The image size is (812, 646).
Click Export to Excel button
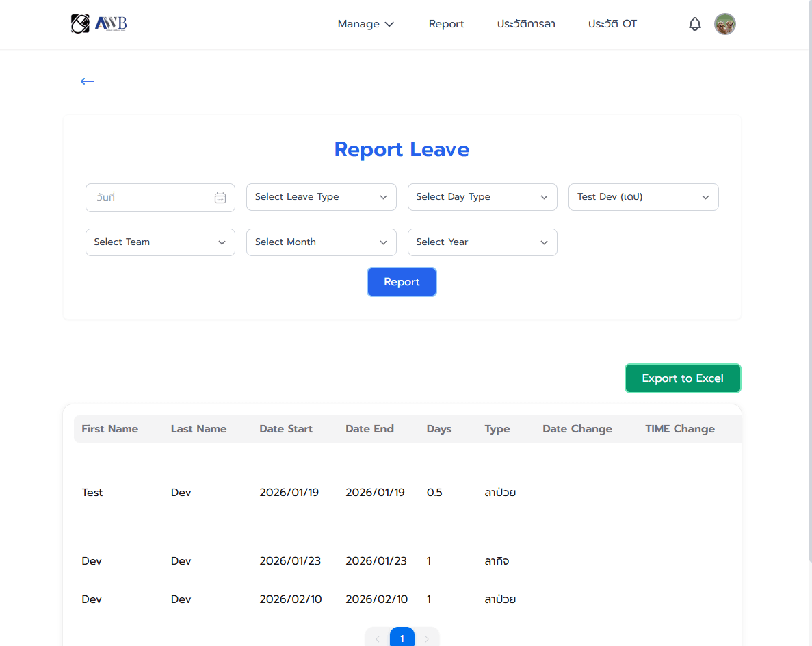(682, 378)
